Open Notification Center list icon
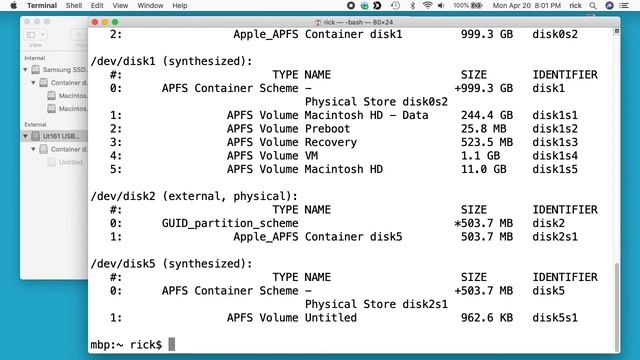Image resolution: width=640 pixels, height=360 pixels. point(624,6)
